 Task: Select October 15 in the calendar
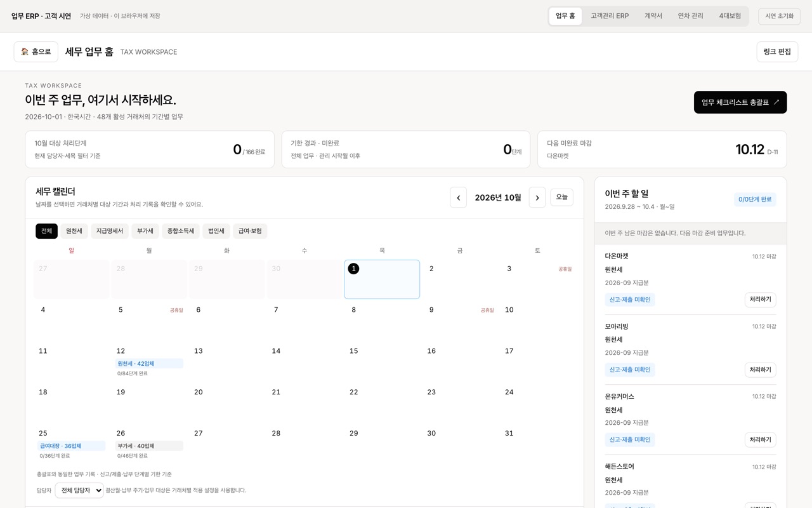(x=382, y=362)
